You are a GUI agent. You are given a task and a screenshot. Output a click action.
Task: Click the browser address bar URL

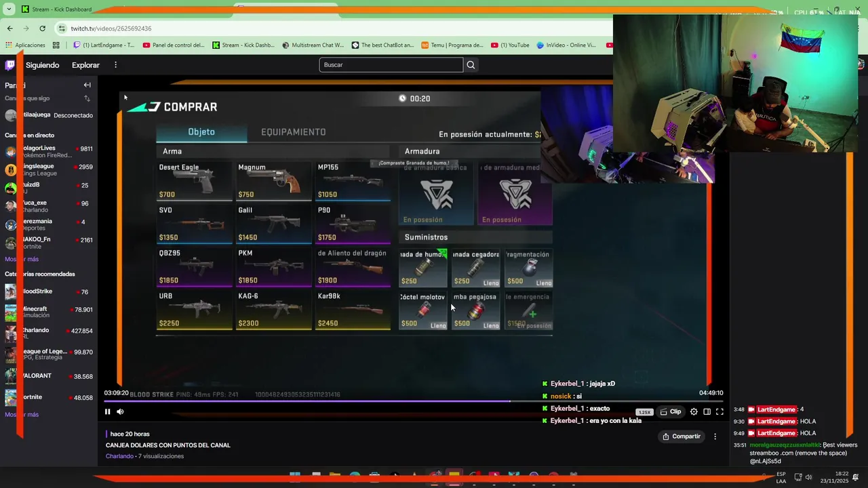(111, 28)
